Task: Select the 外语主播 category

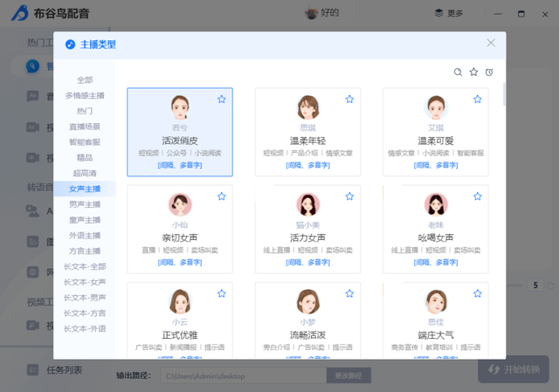Action: tap(85, 235)
